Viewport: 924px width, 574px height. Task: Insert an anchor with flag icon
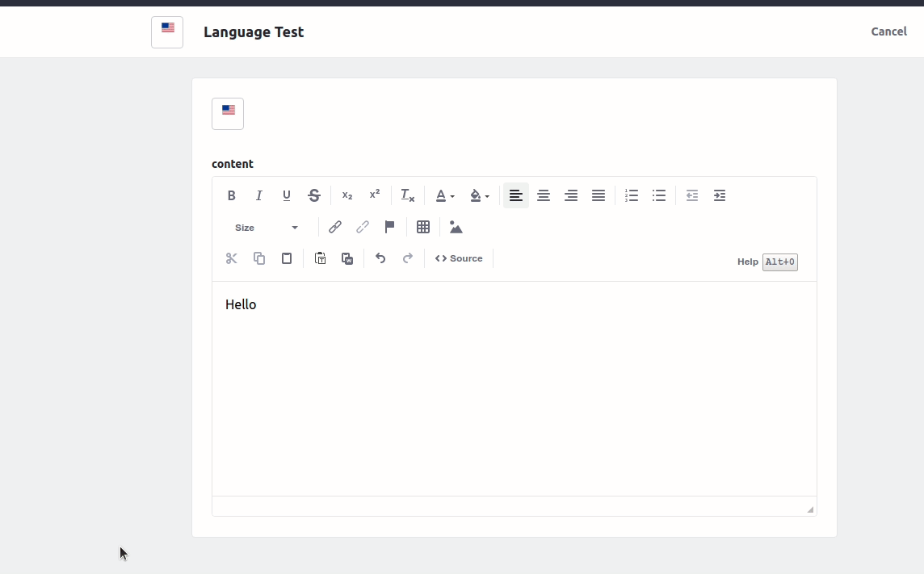click(389, 227)
